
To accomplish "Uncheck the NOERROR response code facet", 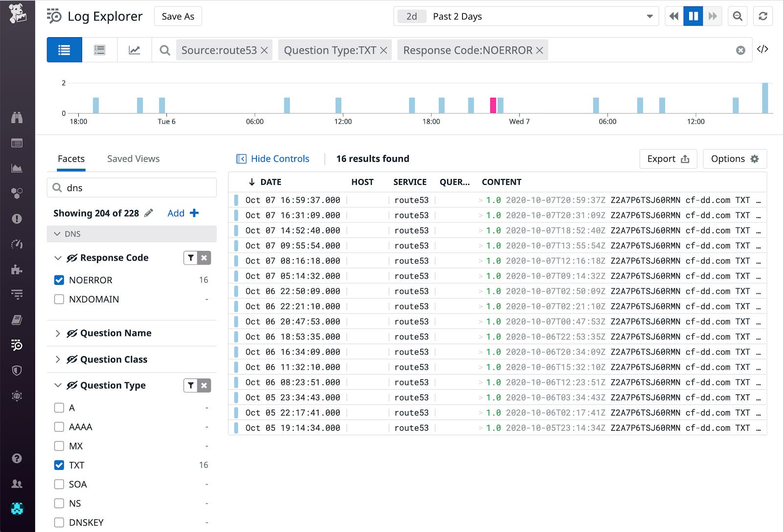I will (59, 280).
